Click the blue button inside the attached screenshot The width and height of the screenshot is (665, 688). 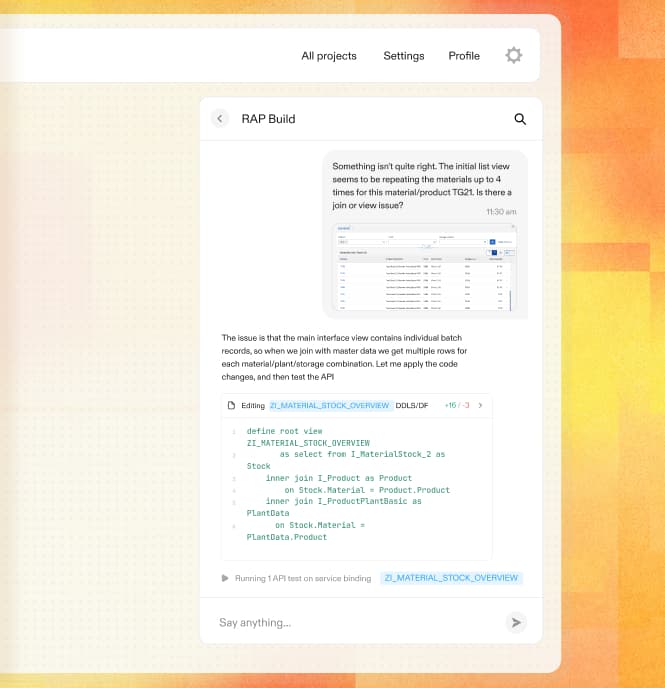tap(492, 242)
